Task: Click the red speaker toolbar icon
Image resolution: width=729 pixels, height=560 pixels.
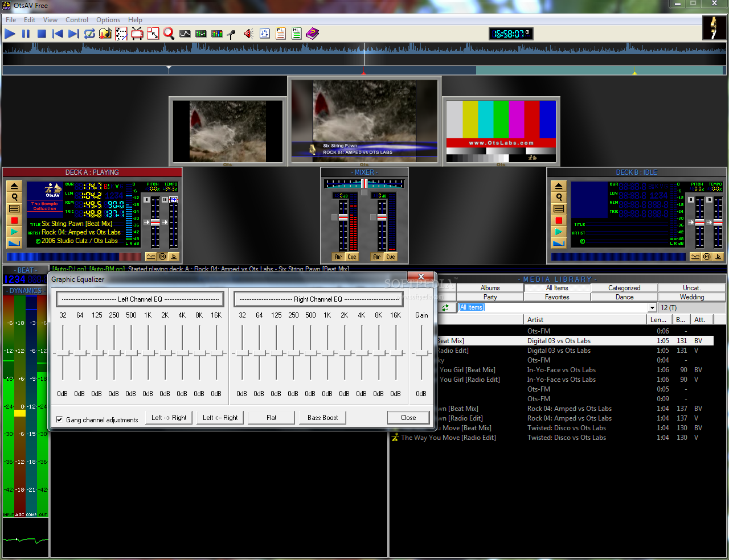Action: click(249, 34)
